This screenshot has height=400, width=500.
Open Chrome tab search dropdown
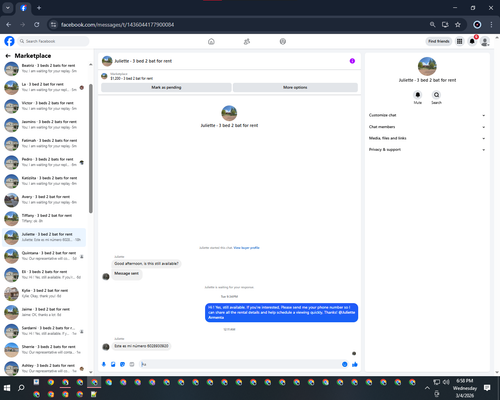pyautogui.click(x=8, y=8)
